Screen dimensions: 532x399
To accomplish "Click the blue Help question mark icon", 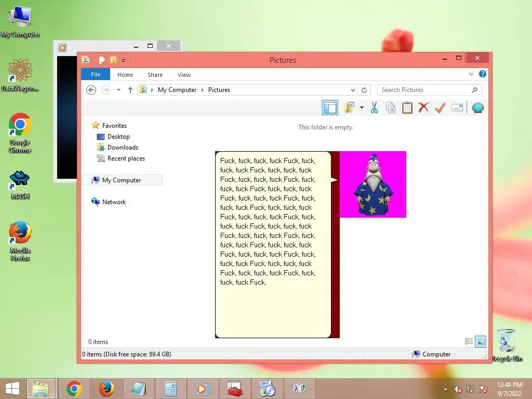I will click(x=483, y=74).
